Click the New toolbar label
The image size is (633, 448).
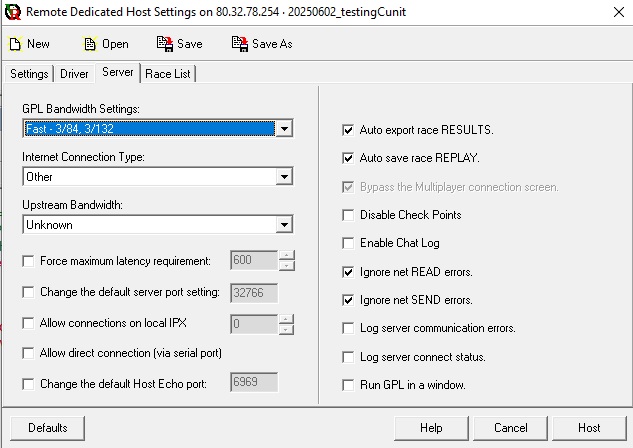pos(38,44)
